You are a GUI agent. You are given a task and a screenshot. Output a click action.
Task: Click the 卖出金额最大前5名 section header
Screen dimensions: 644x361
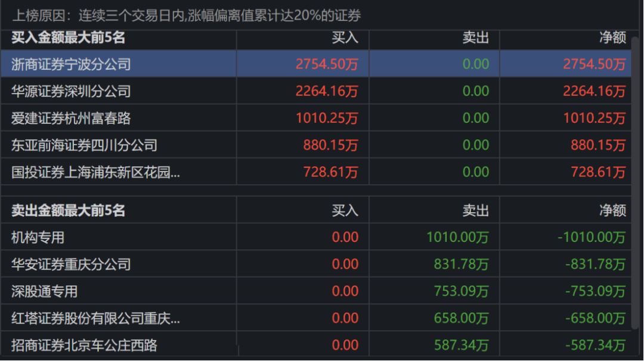click(x=68, y=211)
